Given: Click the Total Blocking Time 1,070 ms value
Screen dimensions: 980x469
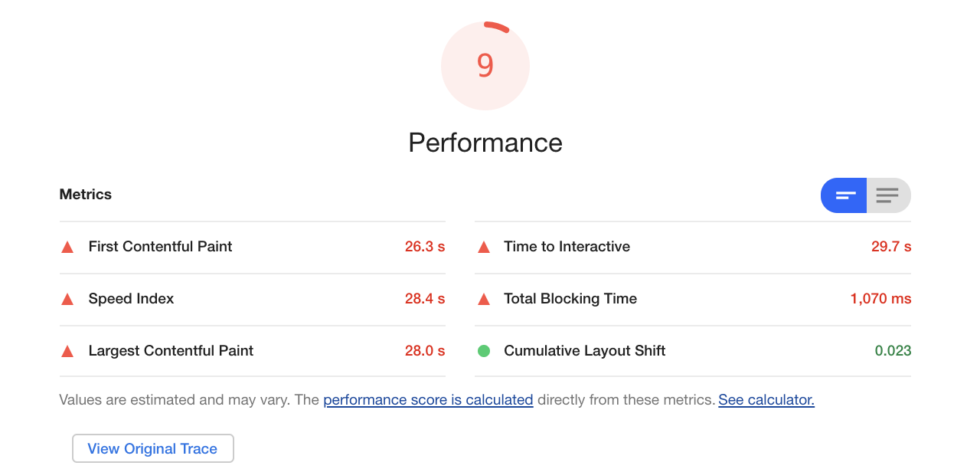Looking at the screenshot, I should 880,299.
